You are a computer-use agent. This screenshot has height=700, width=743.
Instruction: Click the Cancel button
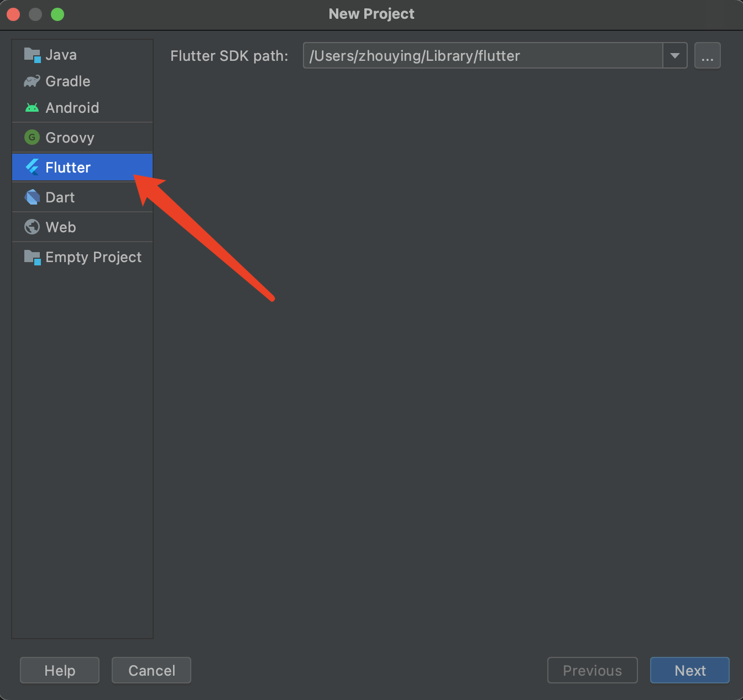[x=151, y=670]
